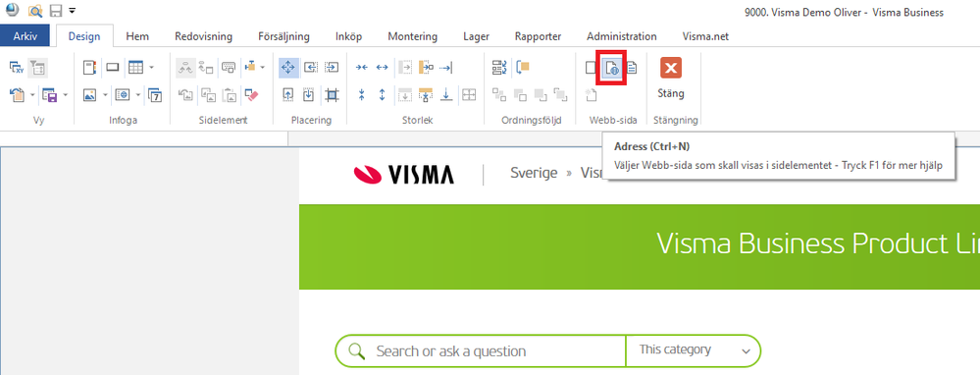Click the magnifier search icon in title bar
The height and width of the screenshot is (375, 980).
click(x=35, y=11)
